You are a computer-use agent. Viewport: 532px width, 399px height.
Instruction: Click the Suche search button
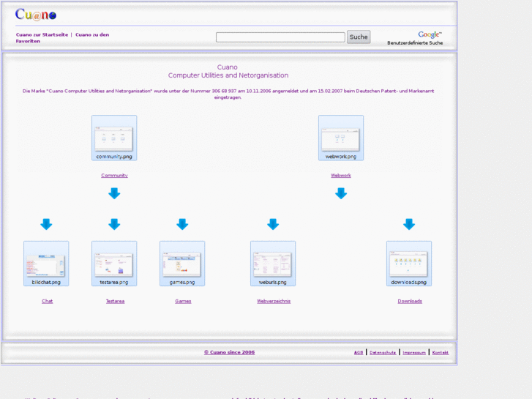[359, 37]
